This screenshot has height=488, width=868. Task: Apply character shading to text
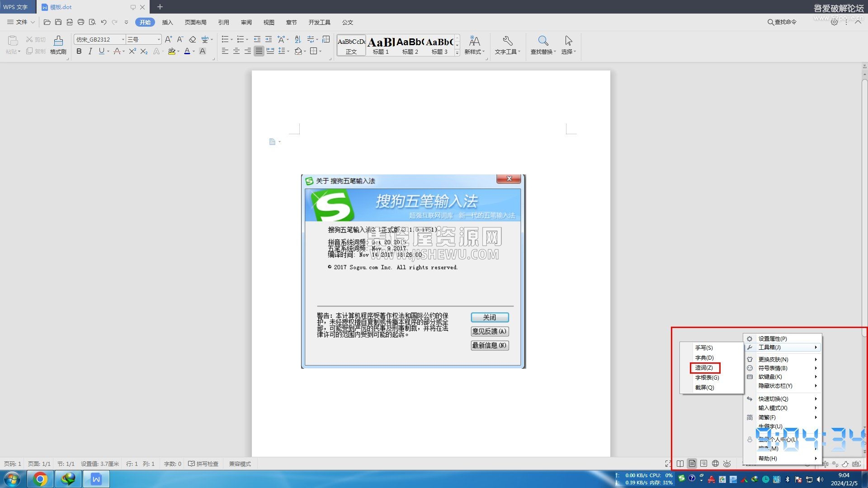click(203, 52)
